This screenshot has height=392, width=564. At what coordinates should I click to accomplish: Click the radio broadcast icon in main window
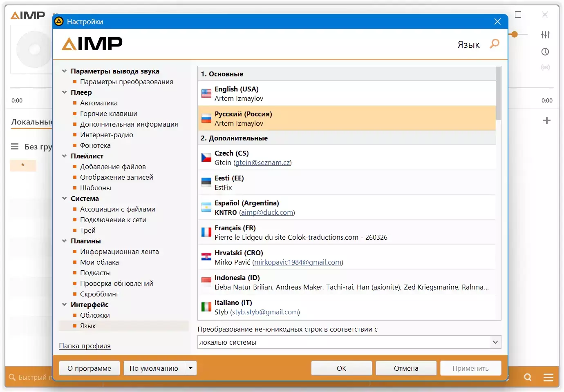pyautogui.click(x=545, y=67)
